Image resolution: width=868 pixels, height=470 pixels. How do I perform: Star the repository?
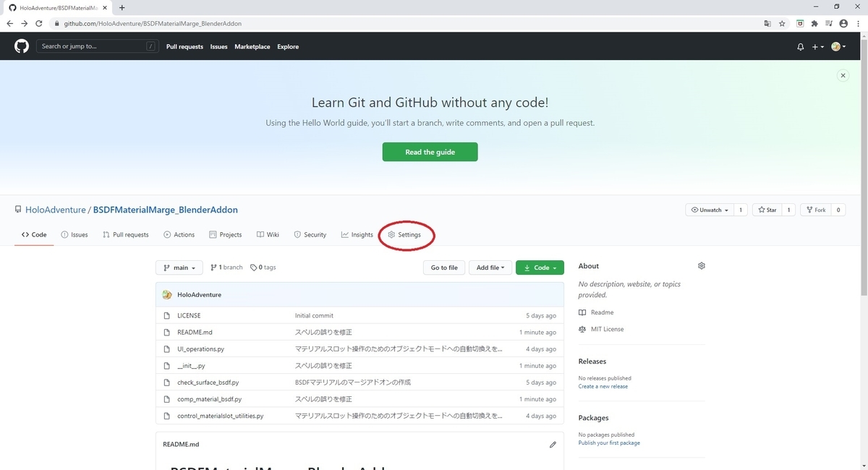[x=767, y=210]
